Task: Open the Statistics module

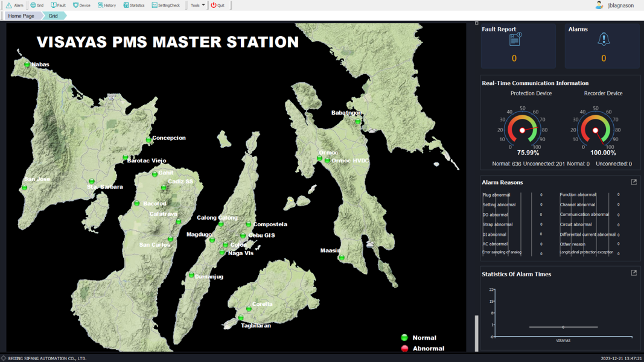Action: (133, 5)
